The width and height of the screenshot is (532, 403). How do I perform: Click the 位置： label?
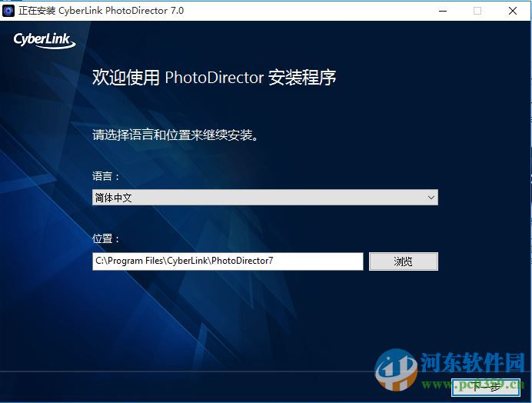[106, 238]
